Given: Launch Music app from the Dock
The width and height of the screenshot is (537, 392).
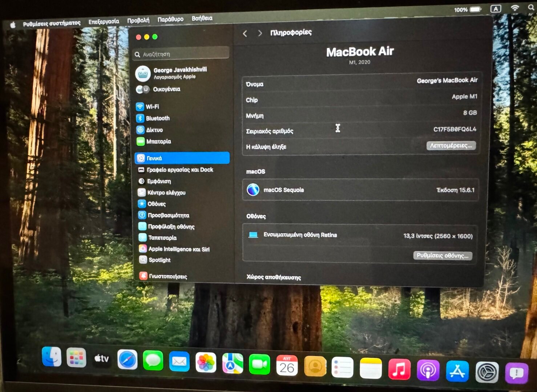Looking at the screenshot, I should (399, 369).
